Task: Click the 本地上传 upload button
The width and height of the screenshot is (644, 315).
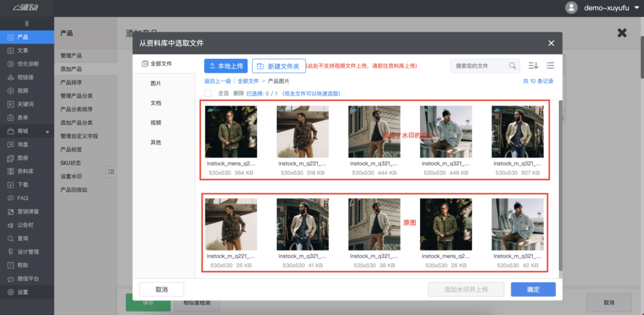Action: point(226,66)
